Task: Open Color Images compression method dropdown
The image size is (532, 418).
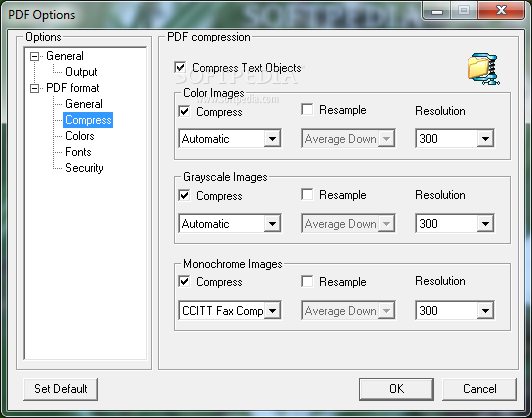Action: [x=230, y=138]
